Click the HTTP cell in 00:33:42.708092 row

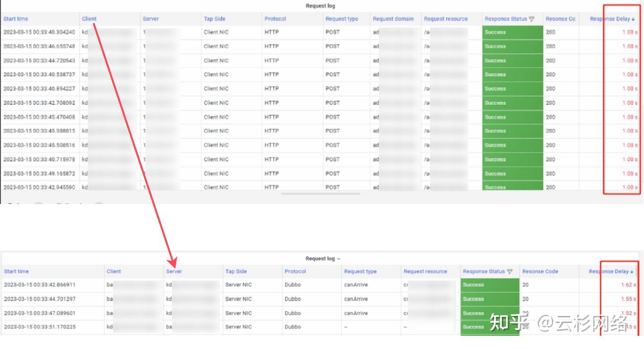pos(272,103)
